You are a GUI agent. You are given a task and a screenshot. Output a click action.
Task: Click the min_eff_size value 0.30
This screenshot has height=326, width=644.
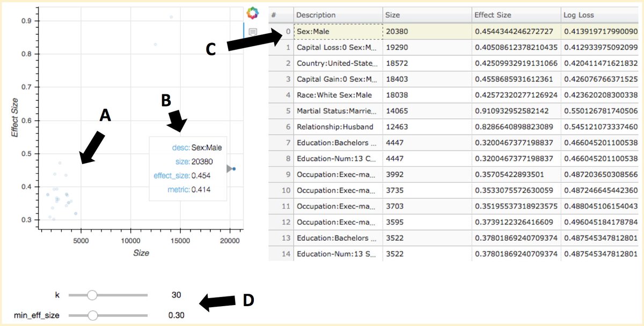176,315
